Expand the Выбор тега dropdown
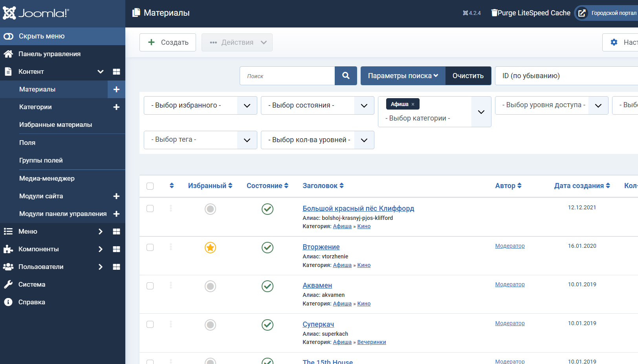The width and height of the screenshot is (638, 364). 200,140
